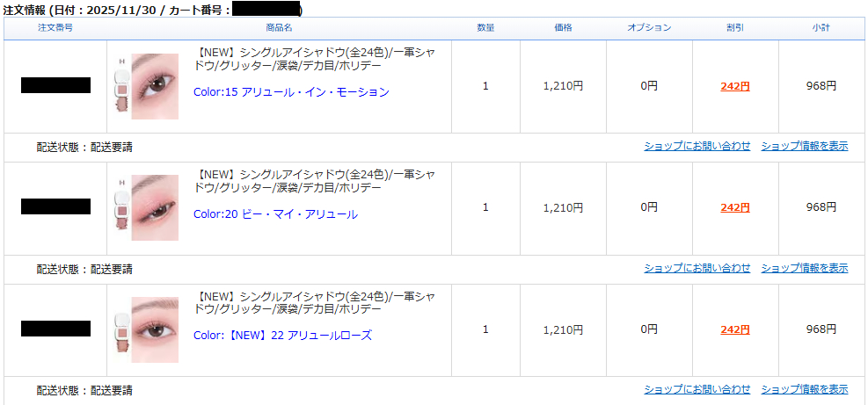Click Color:15 アリュール・イン・モーション link

tap(291, 92)
